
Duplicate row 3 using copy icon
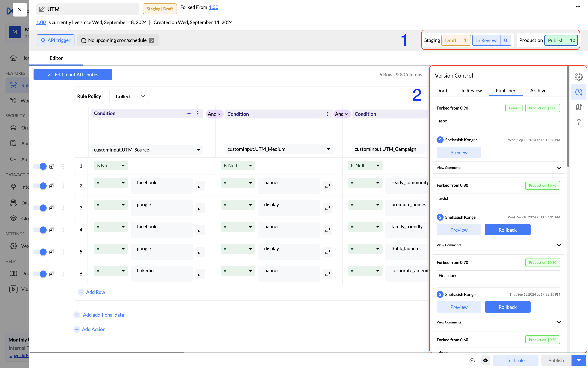[52, 208]
